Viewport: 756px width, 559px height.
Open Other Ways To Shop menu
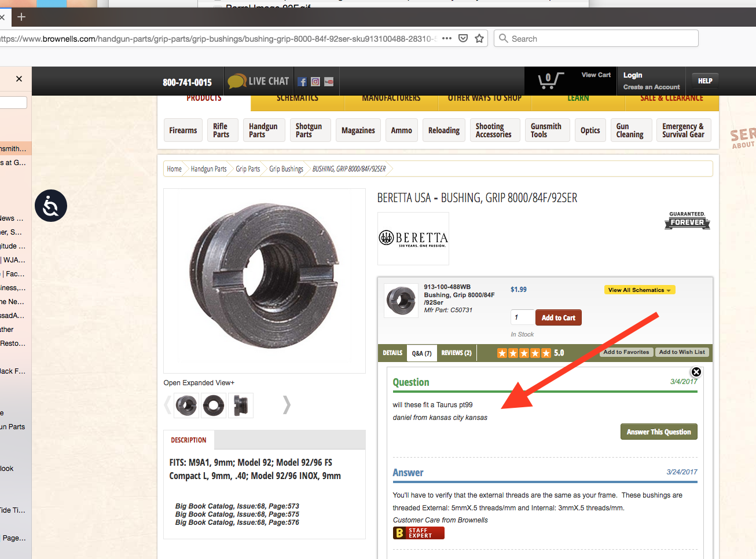(485, 98)
